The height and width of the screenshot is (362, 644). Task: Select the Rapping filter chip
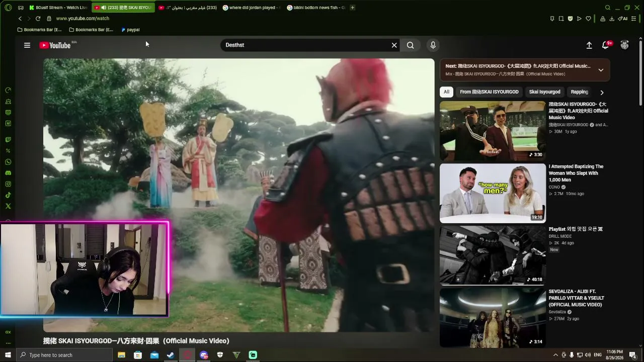coord(579,92)
